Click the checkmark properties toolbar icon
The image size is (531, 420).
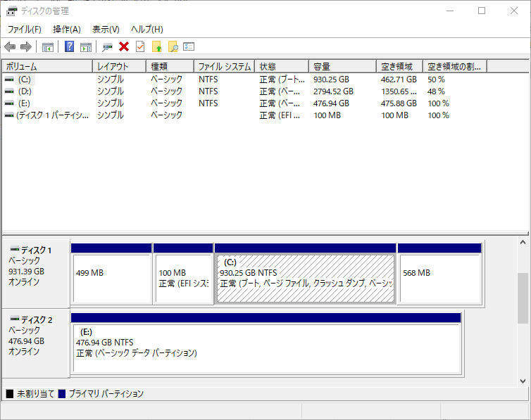point(140,46)
